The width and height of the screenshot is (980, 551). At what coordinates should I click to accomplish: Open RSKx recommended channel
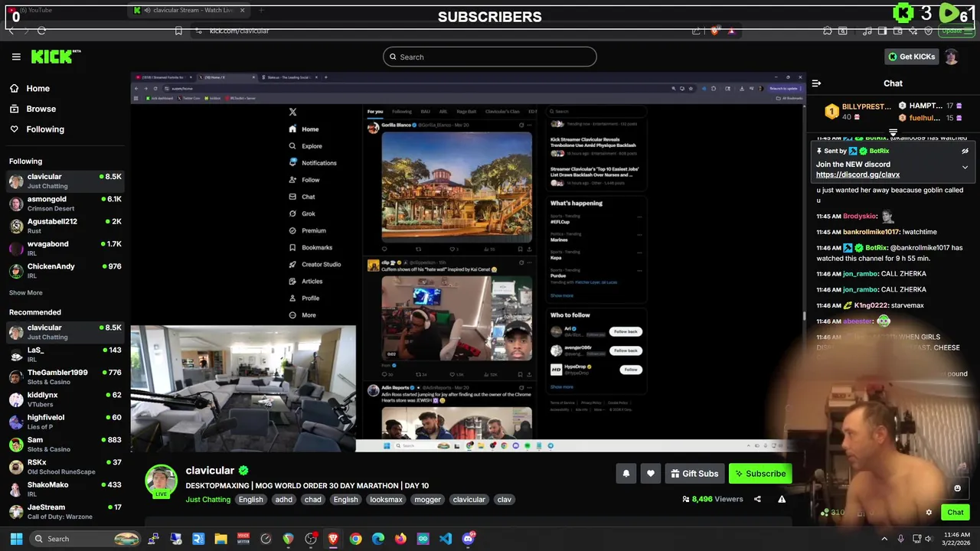click(65, 467)
